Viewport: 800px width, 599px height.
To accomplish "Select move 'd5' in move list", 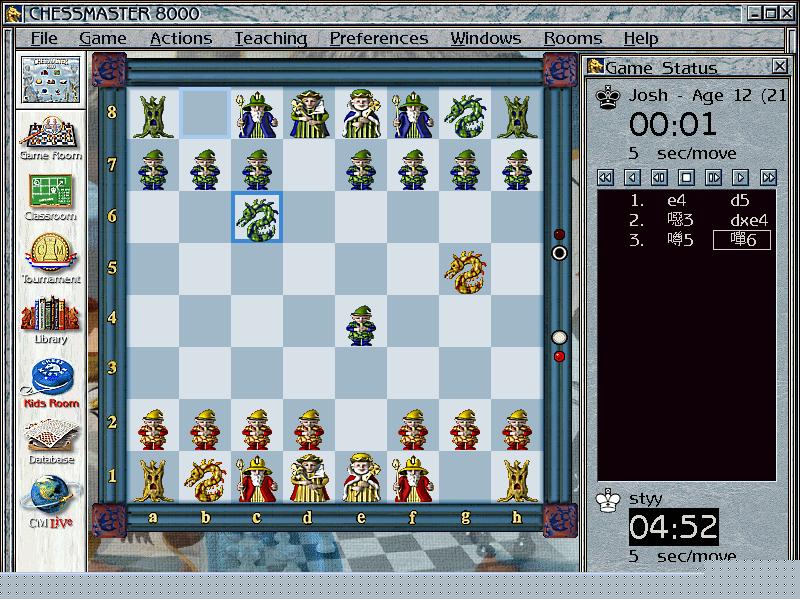I will coord(740,201).
